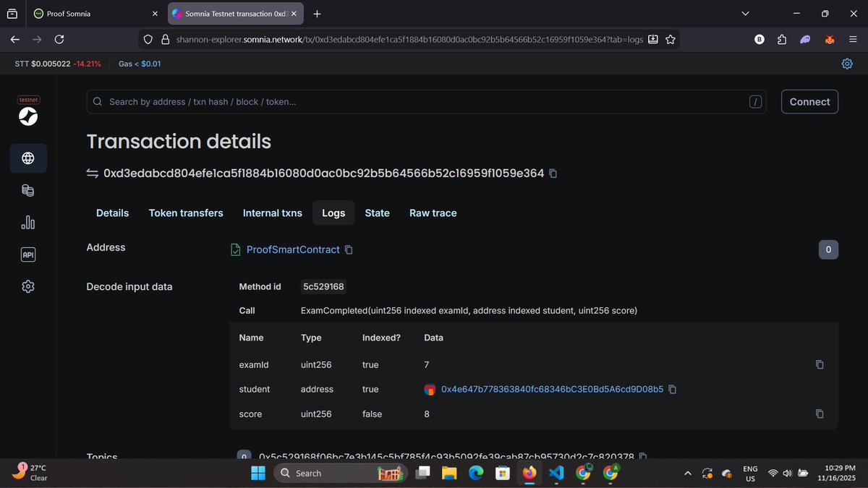Screen dimensions: 868x488
Task: Open the Windows Start menu
Action: point(258,473)
